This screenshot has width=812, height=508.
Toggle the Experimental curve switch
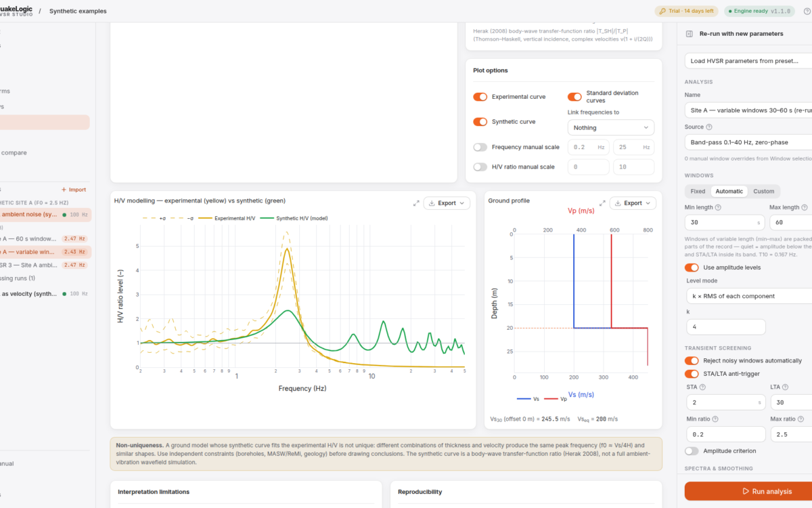pos(480,97)
